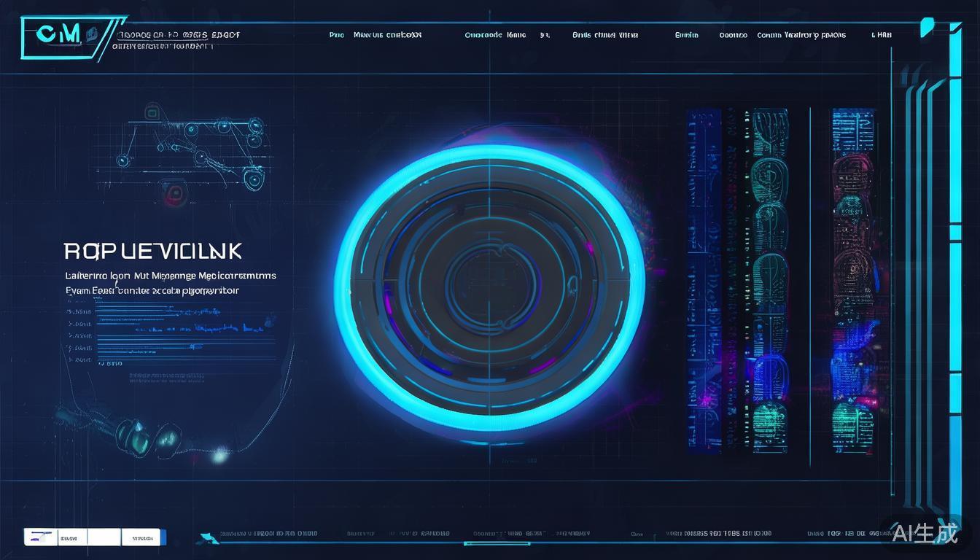Click the 'ROPUEVICILNK' heading
The height and width of the screenshot is (560, 980).
[152, 252]
